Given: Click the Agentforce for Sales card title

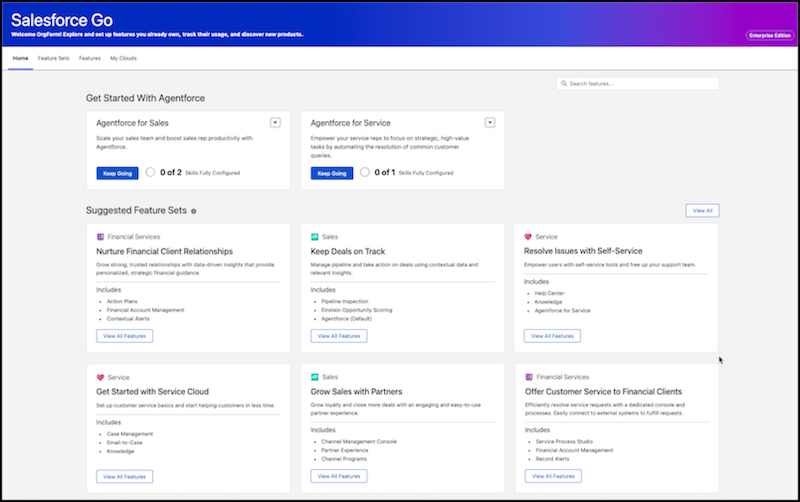Looking at the screenshot, I should 132,123.
